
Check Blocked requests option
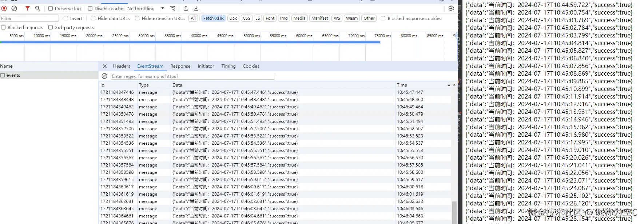click(x=3, y=27)
